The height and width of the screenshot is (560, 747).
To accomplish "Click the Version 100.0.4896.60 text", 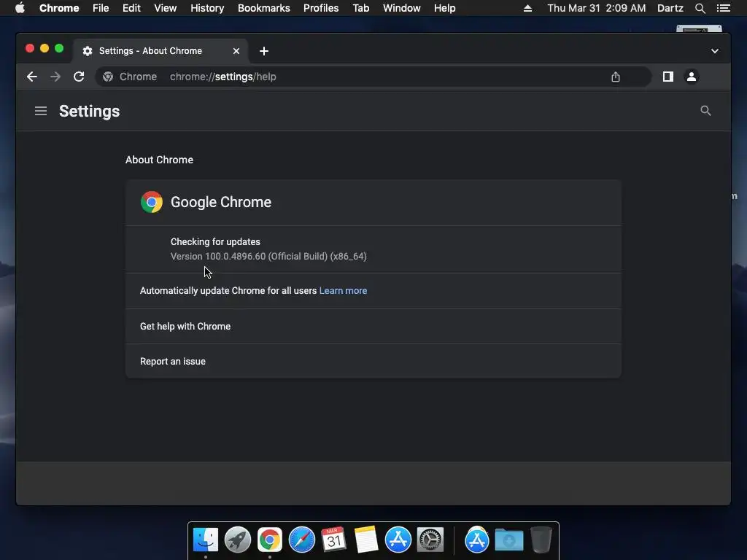I will click(x=268, y=256).
